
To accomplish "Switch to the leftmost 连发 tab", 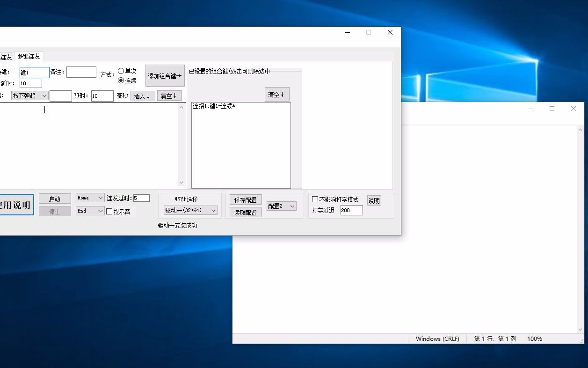I will point(6,56).
